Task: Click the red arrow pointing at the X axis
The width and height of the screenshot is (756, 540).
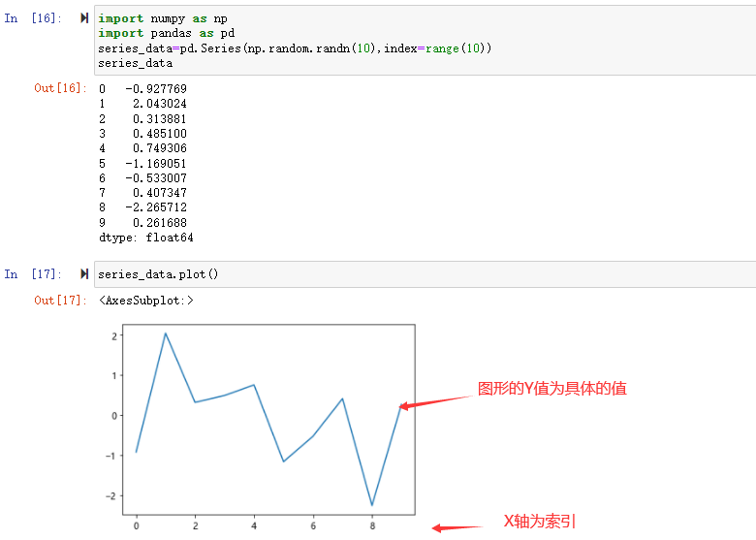Action: (457, 527)
